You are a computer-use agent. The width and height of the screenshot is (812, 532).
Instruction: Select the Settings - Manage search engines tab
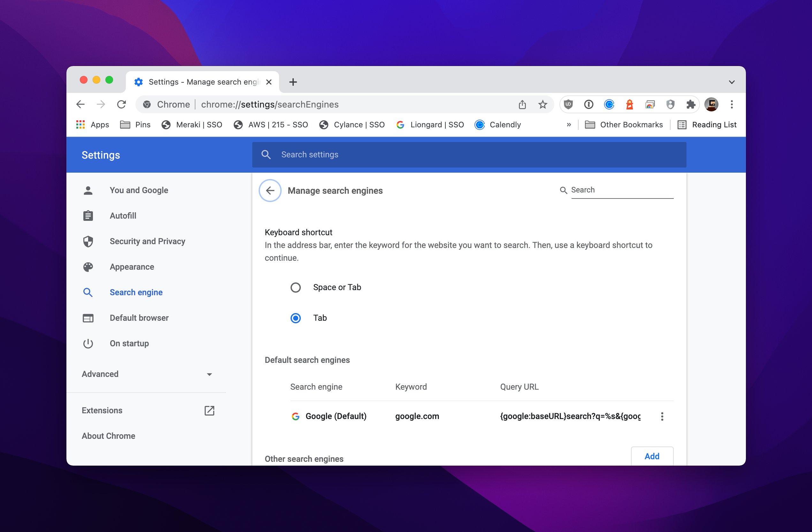pos(202,82)
